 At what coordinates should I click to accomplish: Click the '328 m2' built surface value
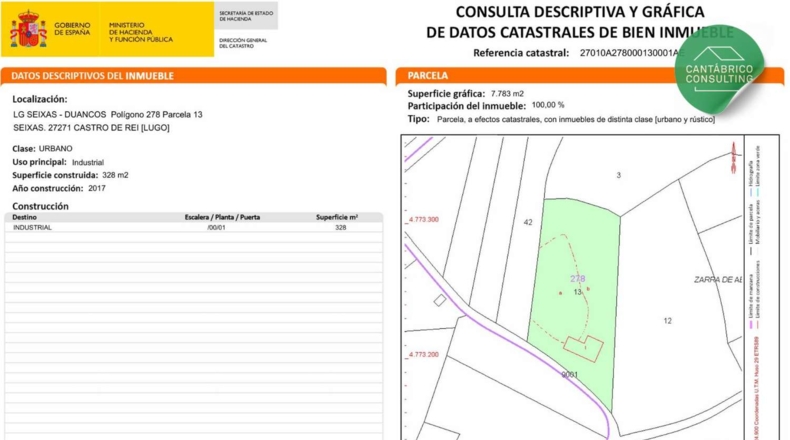[x=115, y=175]
